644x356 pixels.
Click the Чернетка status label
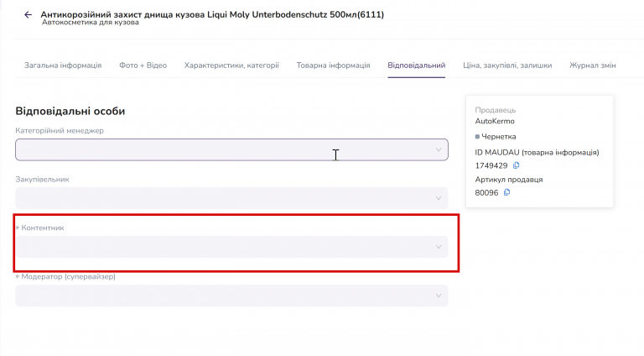(499, 137)
